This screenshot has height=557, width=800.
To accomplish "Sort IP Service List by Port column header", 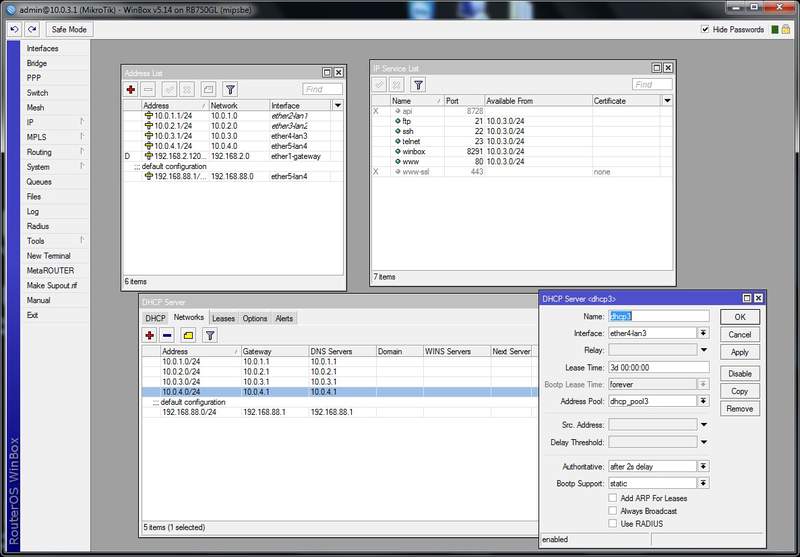I will [x=464, y=100].
